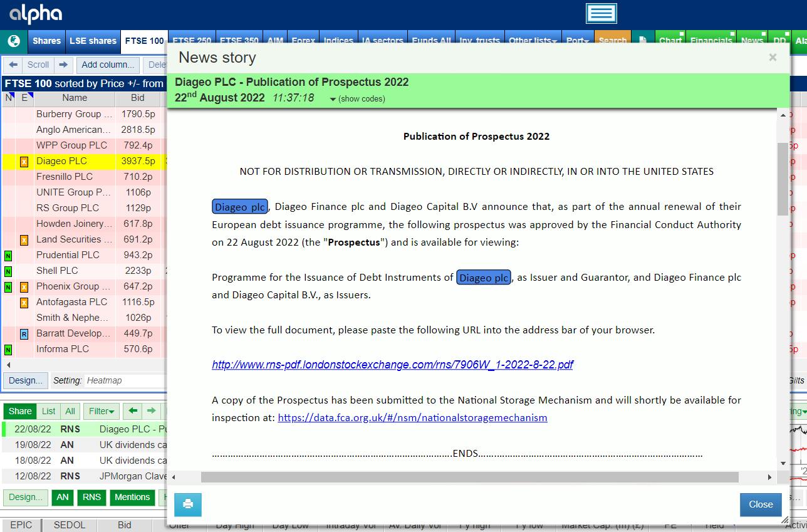The height and width of the screenshot is (532, 807).
Task: Switch to the LSE shares tab
Action: 93,41
